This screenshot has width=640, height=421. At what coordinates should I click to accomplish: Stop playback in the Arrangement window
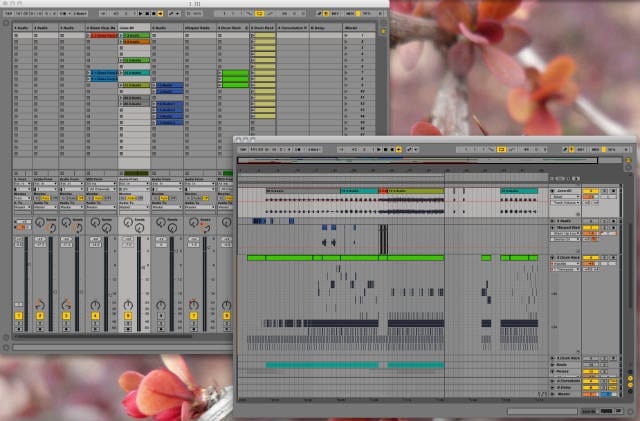click(385, 150)
